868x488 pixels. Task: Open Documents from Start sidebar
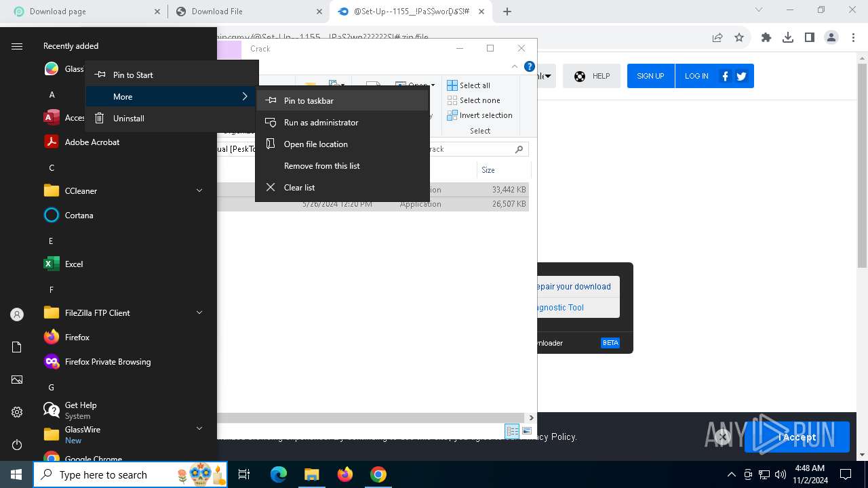(17, 347)
